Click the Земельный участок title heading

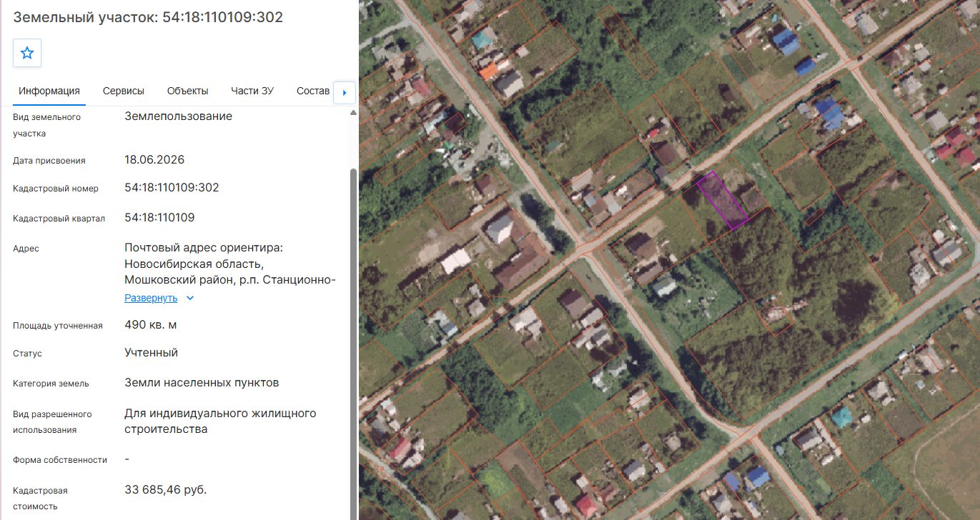pyautogui.click(x=148, y=17)
